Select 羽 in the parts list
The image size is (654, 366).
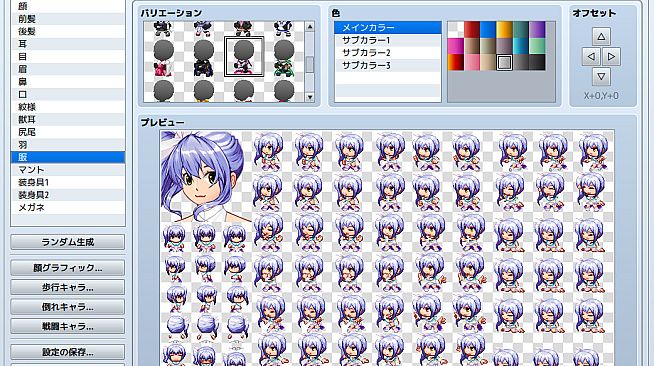[x=68, y=145]
